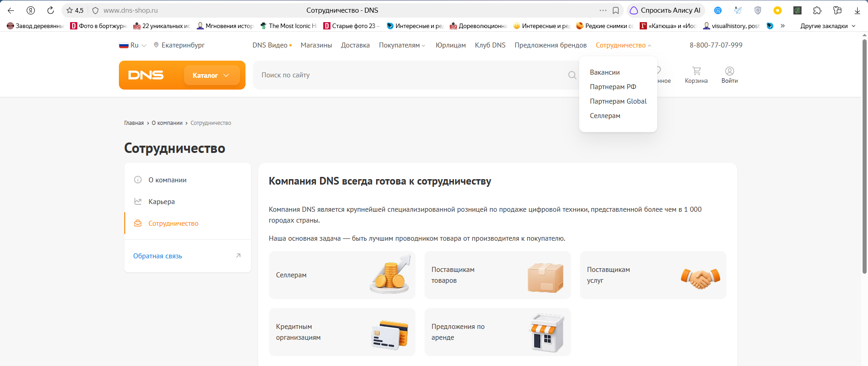
Task: Bookmark this page with bookmark icon
Action: (616, 10)
